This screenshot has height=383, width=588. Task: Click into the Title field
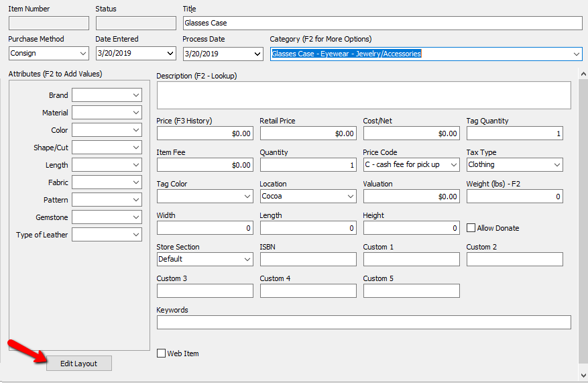382,23
